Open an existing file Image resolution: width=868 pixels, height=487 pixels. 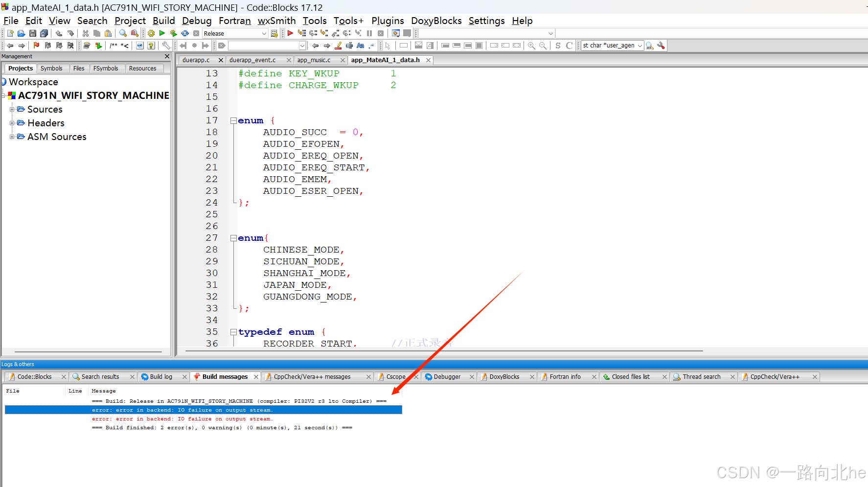pyautogui.click(x=21, y=33)
